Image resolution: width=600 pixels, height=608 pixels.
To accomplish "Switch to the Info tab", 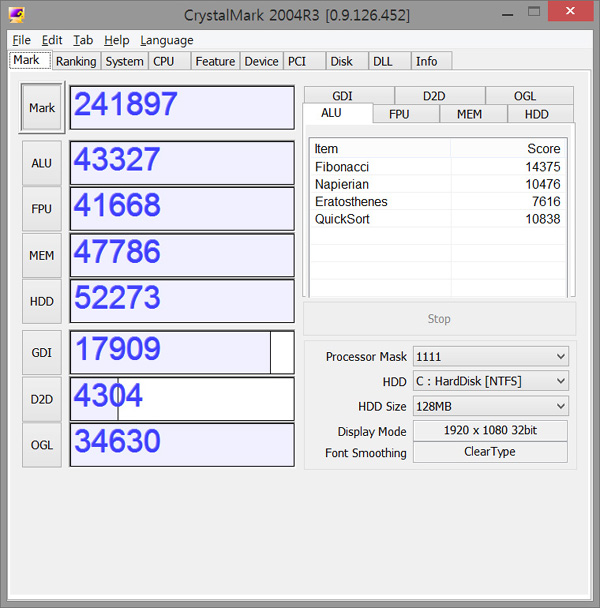I will (x=432, y=61).
